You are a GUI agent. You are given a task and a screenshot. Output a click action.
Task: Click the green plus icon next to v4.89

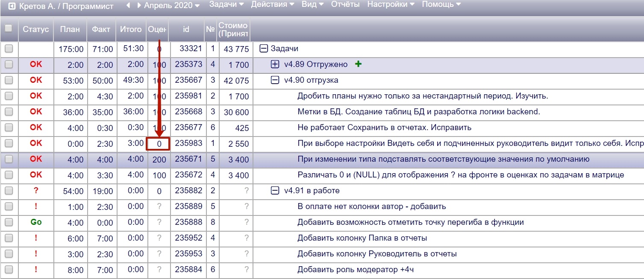[x=358, y=64]
